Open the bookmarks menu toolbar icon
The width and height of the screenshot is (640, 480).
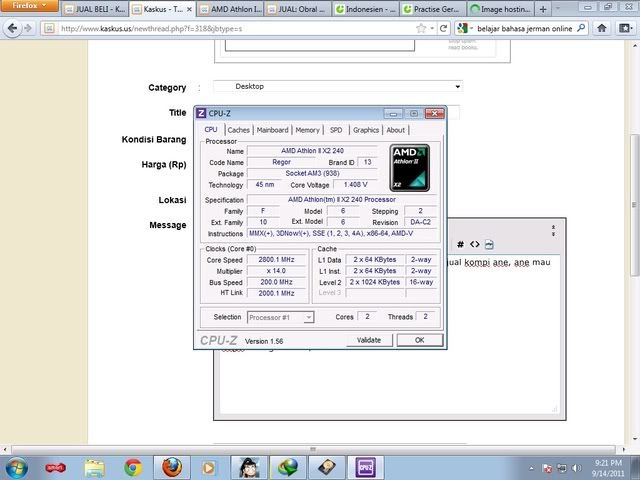click(x=625, y=28)
